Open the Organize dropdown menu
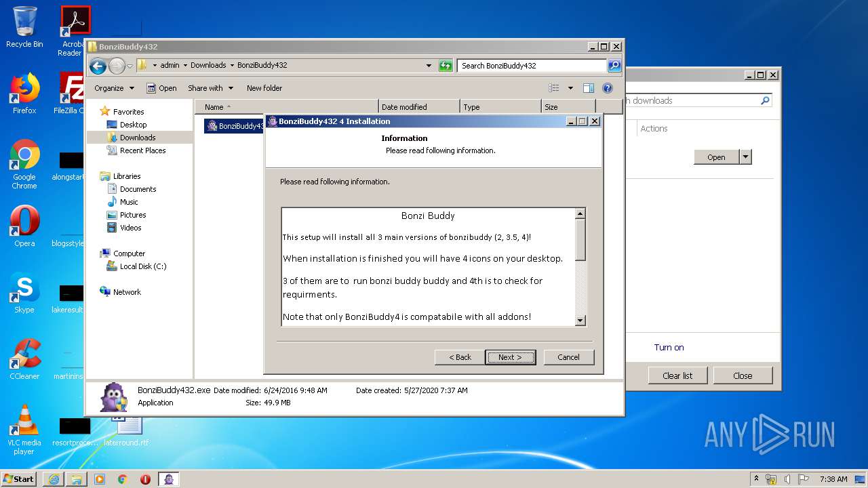The image size is (868, 488). (x=114, y=88)
